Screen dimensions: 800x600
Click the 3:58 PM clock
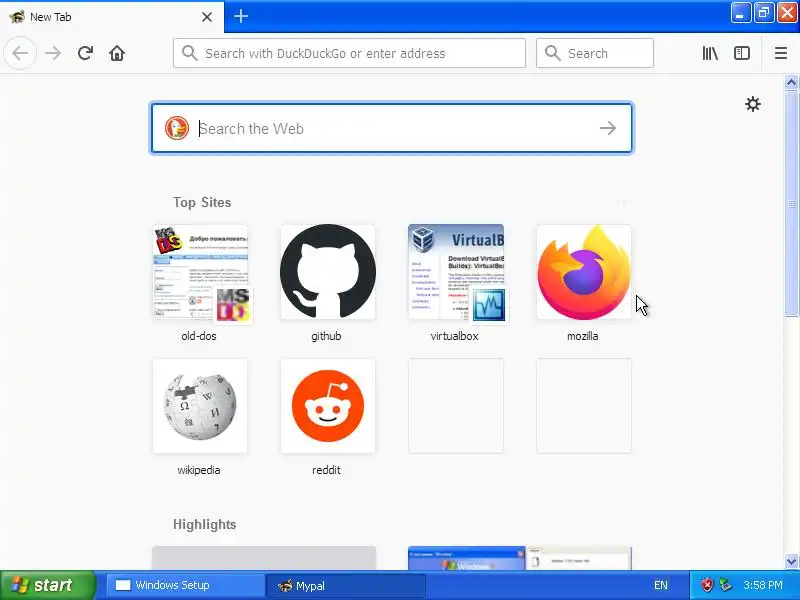pos(763,585)
